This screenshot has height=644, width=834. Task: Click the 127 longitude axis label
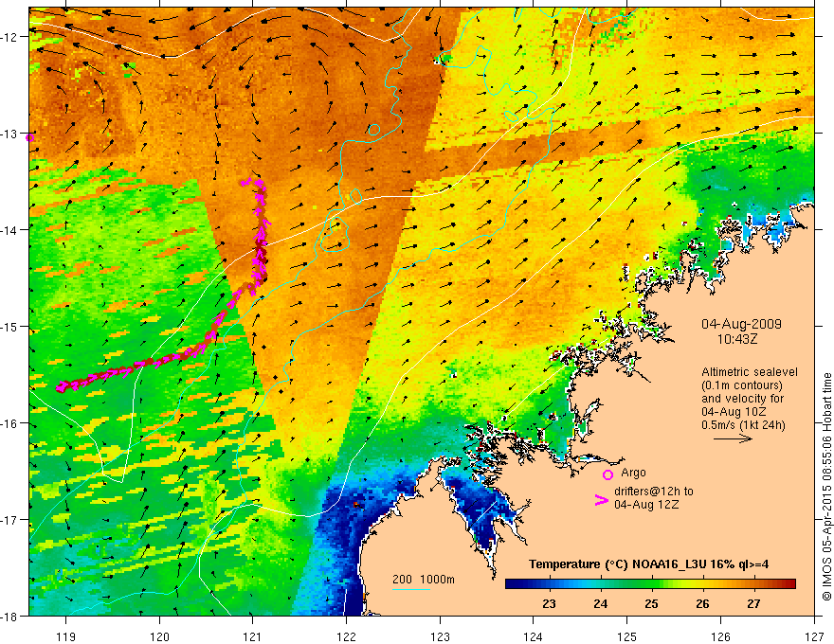point(814,636)
